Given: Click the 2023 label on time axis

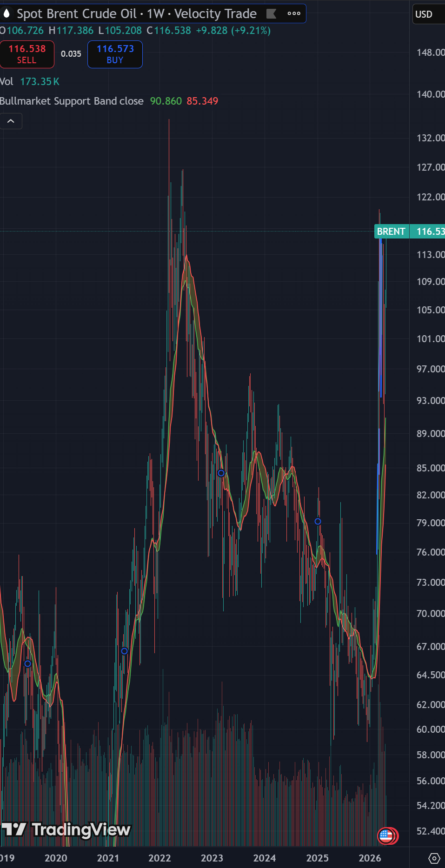Looking at the screenshot, I should click(212, 858).
